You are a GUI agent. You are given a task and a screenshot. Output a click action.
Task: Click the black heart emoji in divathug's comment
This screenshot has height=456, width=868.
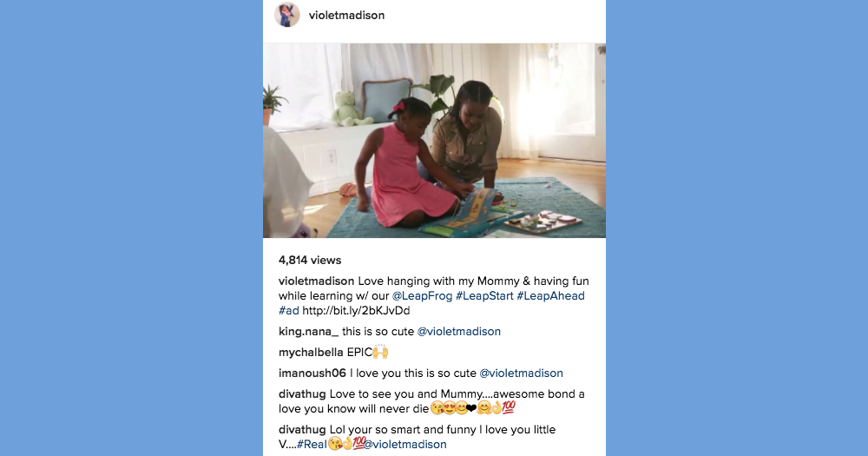pyautogui.click(x=471, y=409)
